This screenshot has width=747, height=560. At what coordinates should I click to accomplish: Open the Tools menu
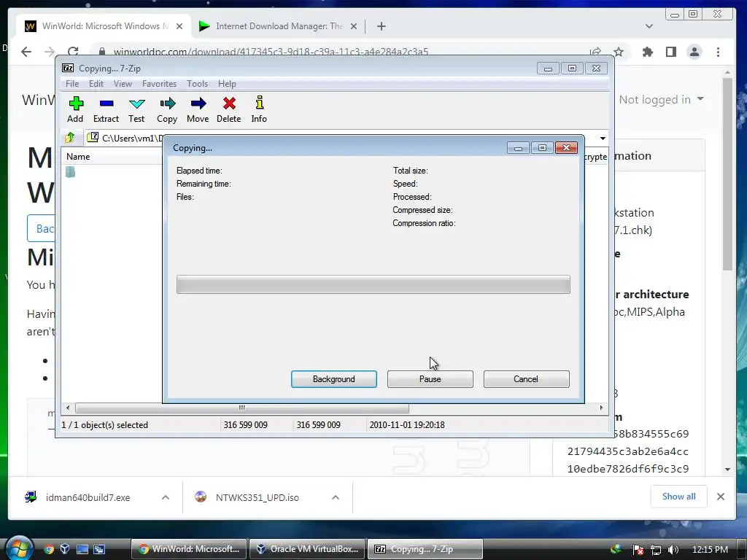point(197,84)
